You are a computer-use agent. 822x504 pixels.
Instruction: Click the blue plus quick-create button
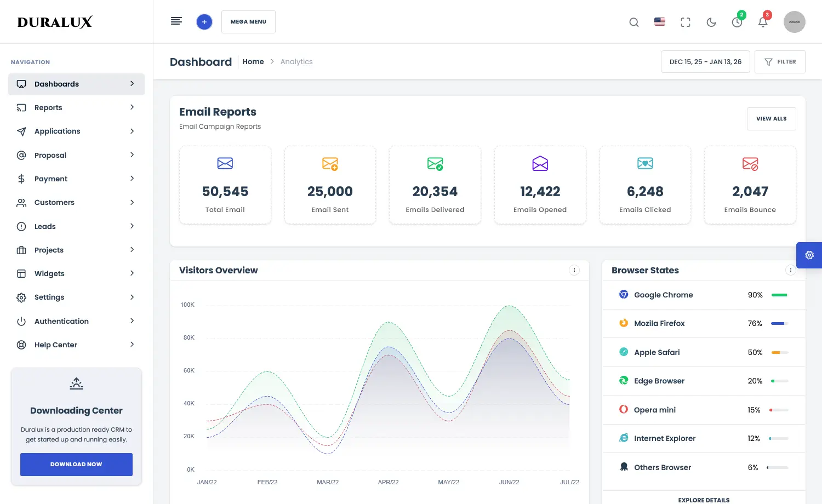pos(204,21)
